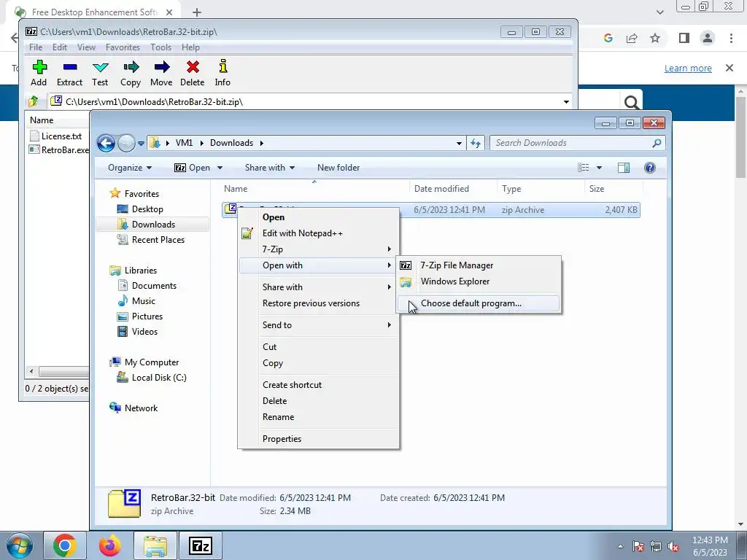
Task: Open a new Chrome tab
Action: [197, 12]
